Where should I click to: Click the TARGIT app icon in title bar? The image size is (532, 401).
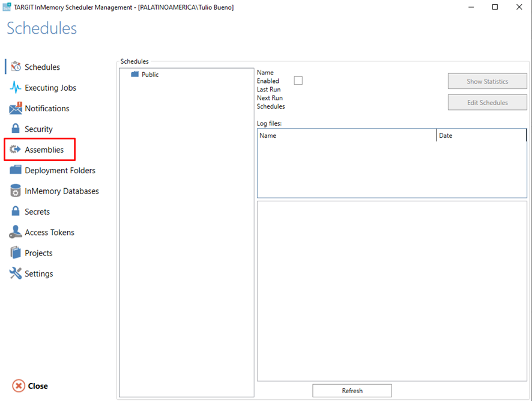coord(7,7)
